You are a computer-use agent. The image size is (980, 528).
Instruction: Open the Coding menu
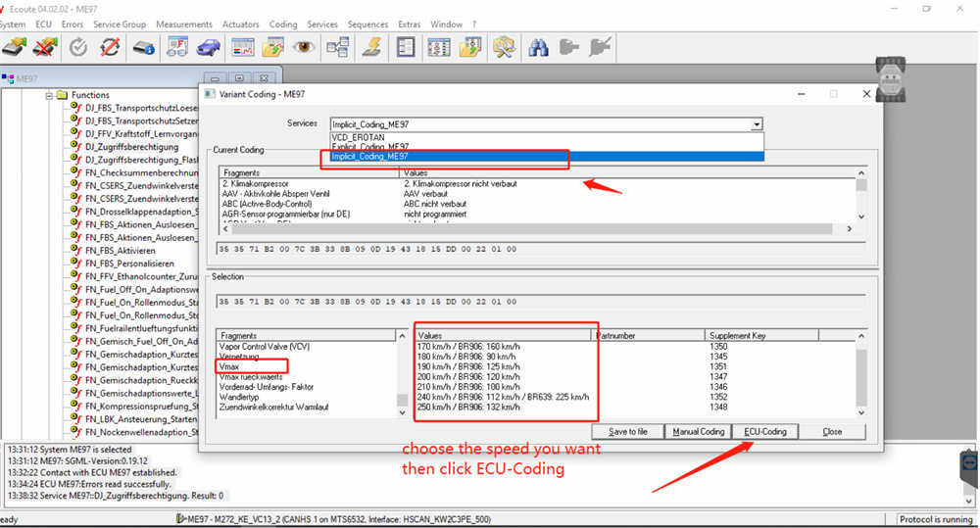[283, 24]
